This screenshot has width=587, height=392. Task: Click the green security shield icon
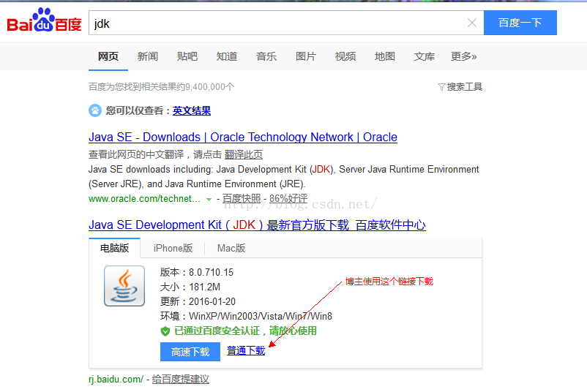(165, 331)
